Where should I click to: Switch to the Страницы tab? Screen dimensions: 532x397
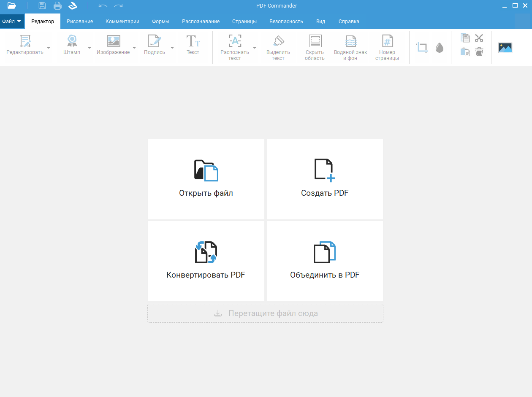pos(244,22)
